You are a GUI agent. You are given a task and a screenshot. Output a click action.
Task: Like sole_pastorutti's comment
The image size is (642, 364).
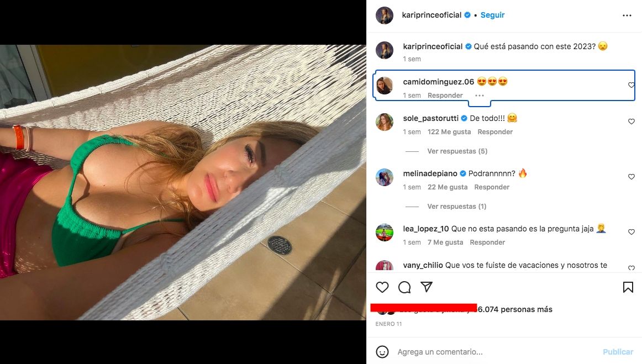pyautogui.click(x=631, y=122)
